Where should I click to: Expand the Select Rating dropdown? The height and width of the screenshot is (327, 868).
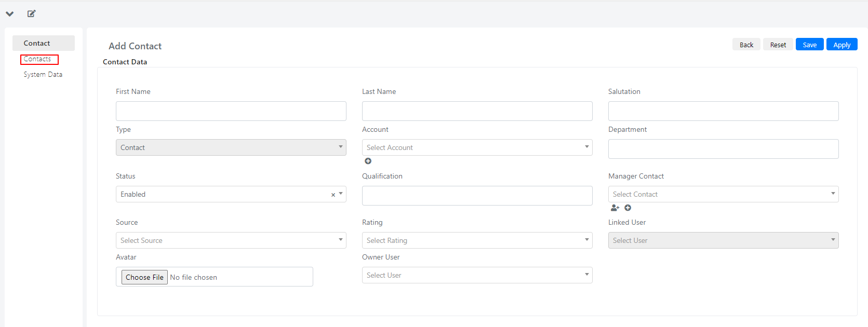(x=477, y=240)
